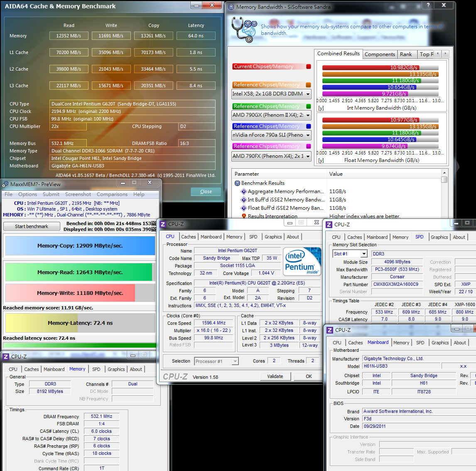Click the OK button in CPU-Z
Screen dimensions: 476x471
(x=309, y=376)
